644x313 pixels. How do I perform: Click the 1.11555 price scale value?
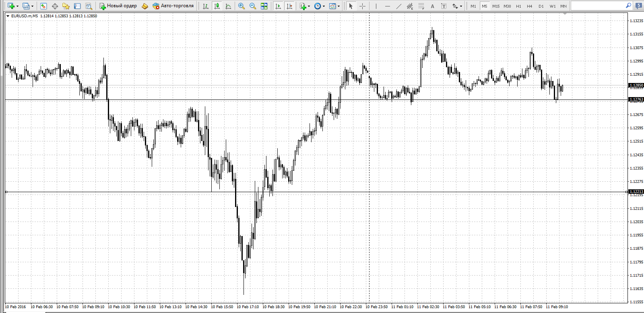(x=636, y=302)
